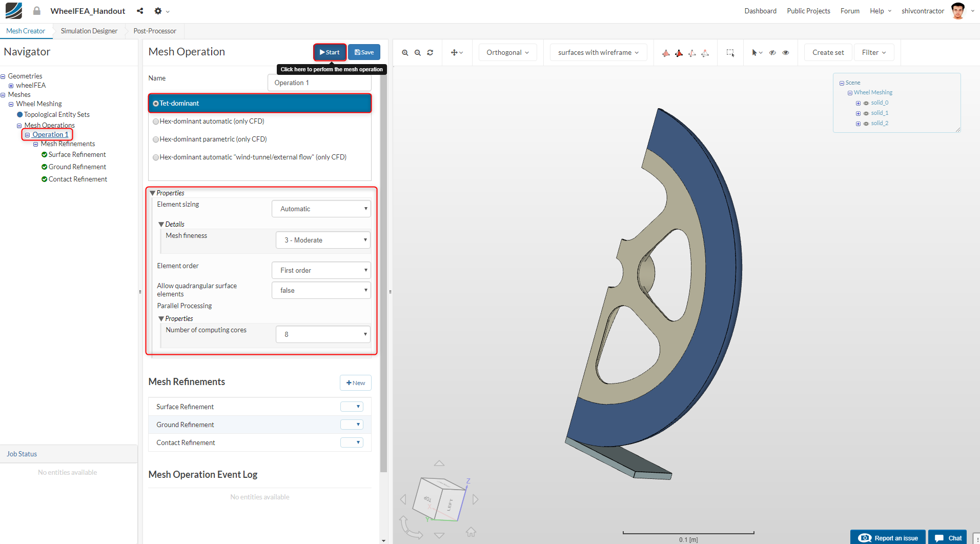Toggle visibility of solid_0 in scene tree
Viewport: 980px width, 544px height.
(x=866, y=103)
